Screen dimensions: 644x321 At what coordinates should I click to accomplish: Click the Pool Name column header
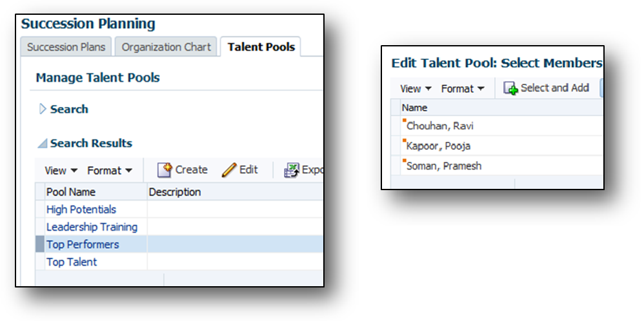tap(71, 192)
